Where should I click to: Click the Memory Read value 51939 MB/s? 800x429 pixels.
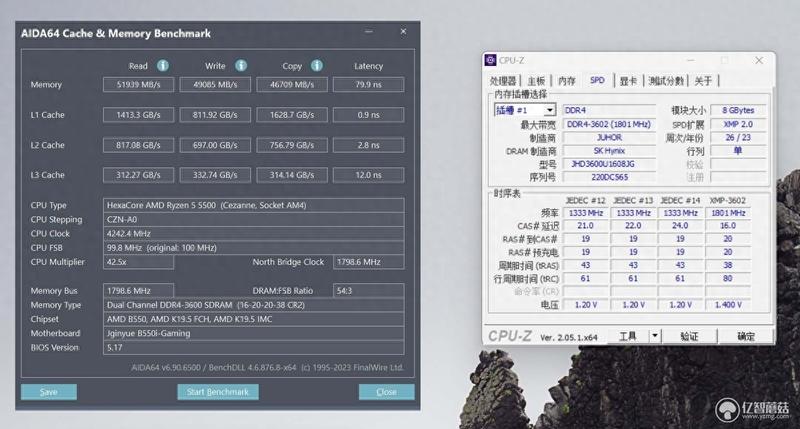coord(138,85)
